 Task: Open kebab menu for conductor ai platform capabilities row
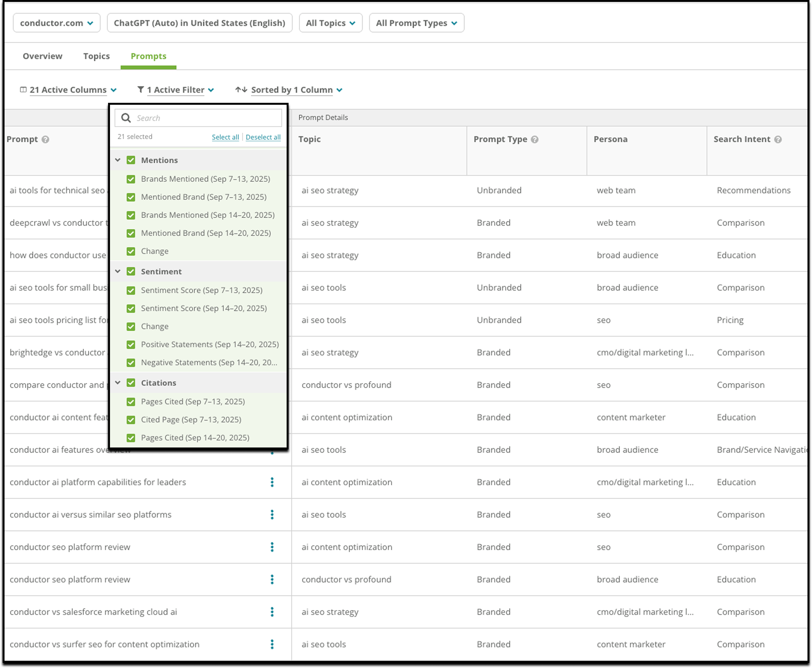[272, 482]
